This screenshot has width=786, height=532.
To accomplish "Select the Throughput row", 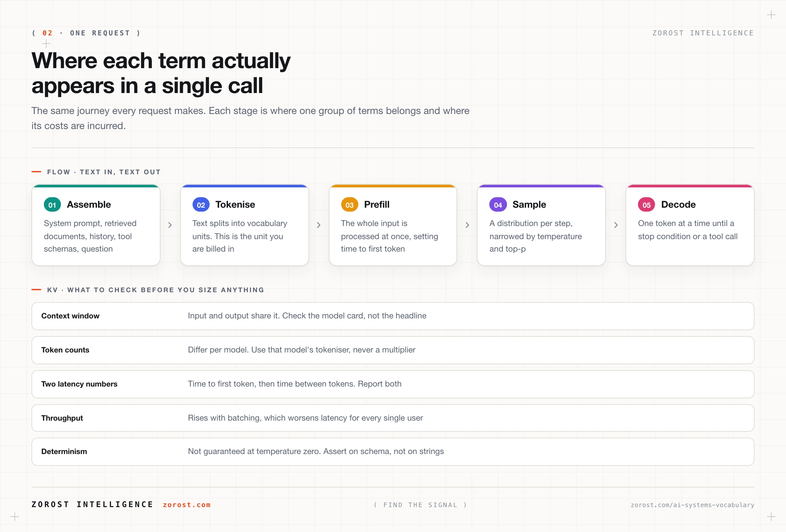I will [393, 418].
